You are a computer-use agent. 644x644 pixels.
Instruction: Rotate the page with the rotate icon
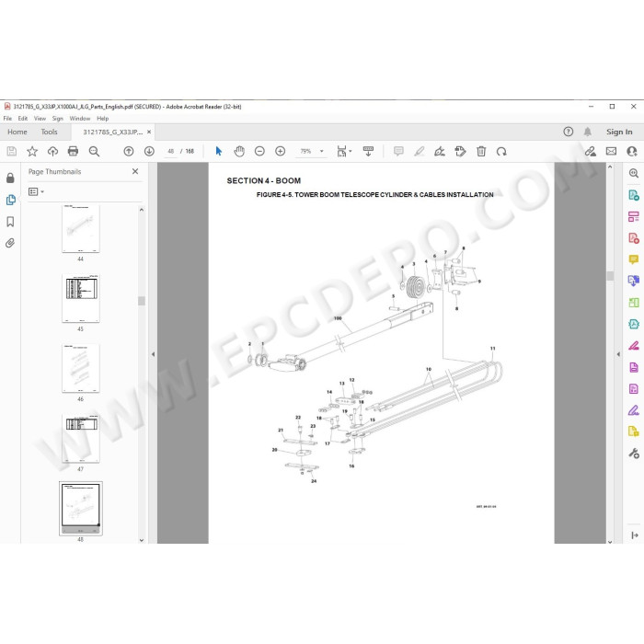coord(501,152)
